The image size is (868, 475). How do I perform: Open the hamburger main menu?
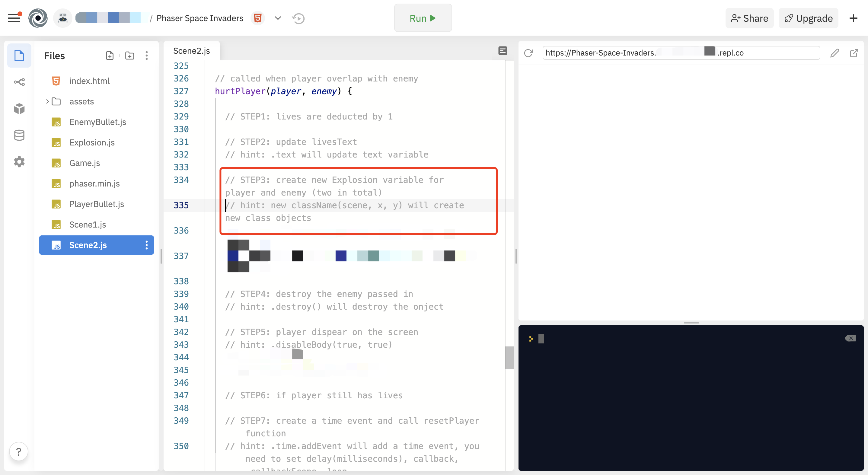14,18
